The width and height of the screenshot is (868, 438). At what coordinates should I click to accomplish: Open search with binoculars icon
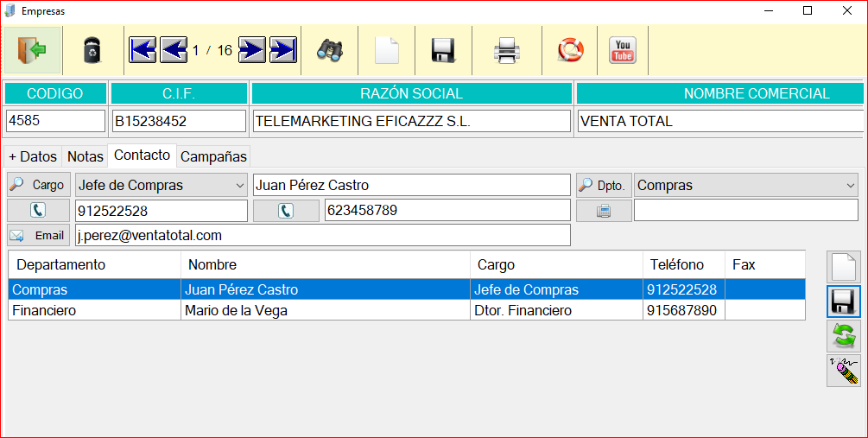point(330,50)
